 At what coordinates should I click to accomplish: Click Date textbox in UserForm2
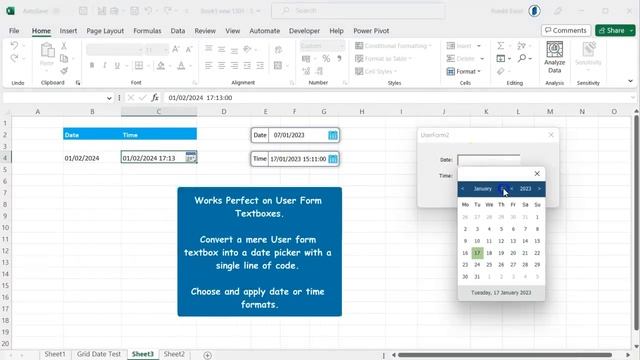(489, 160)
